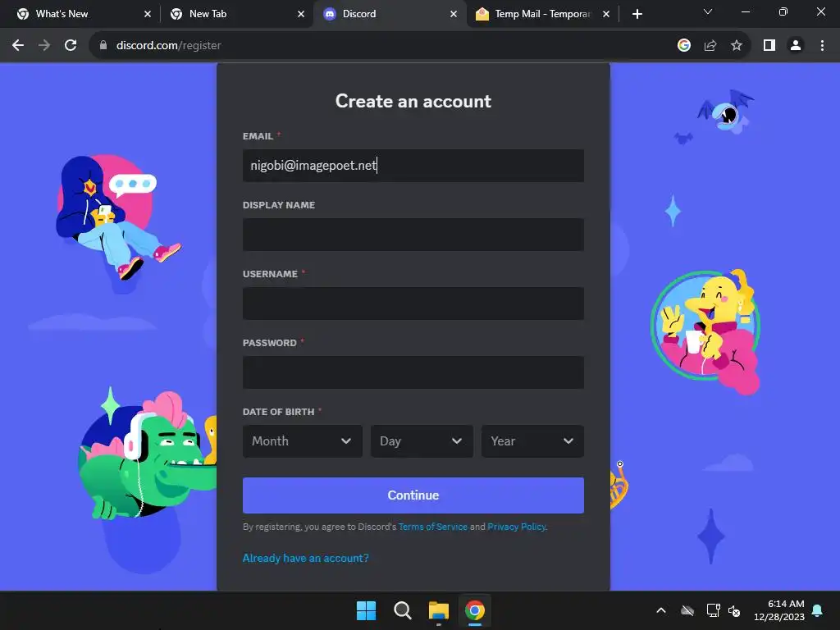Click the Username input field

(413, 304)
